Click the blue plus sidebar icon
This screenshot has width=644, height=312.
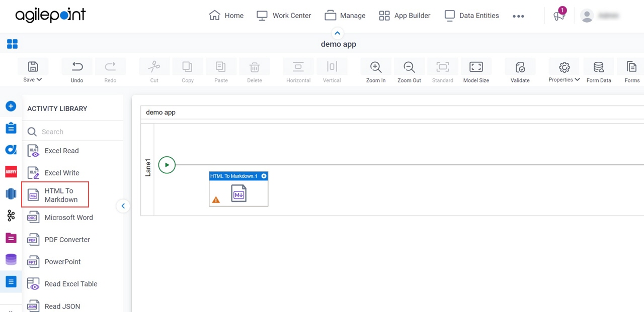pyautogui.click(x=11, y=106)
